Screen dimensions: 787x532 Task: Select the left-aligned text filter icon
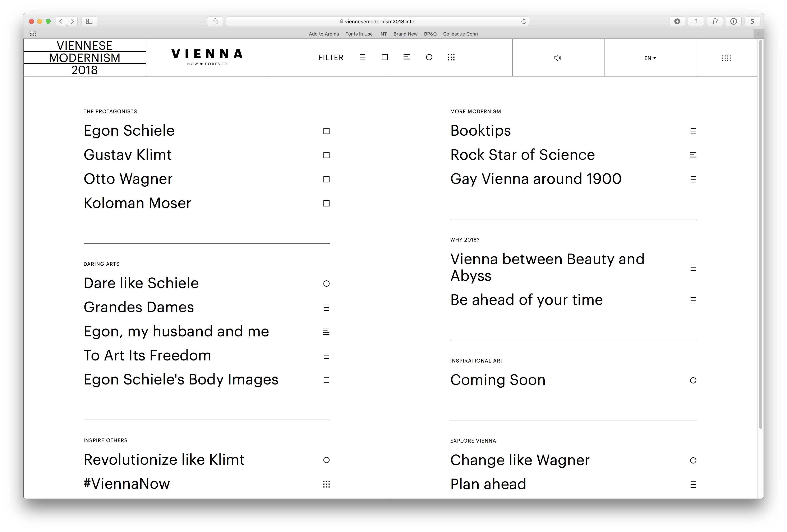pos(407,57)
